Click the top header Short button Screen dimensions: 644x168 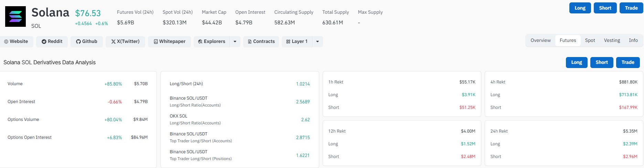pyautogui.click(x=605, y=8)
